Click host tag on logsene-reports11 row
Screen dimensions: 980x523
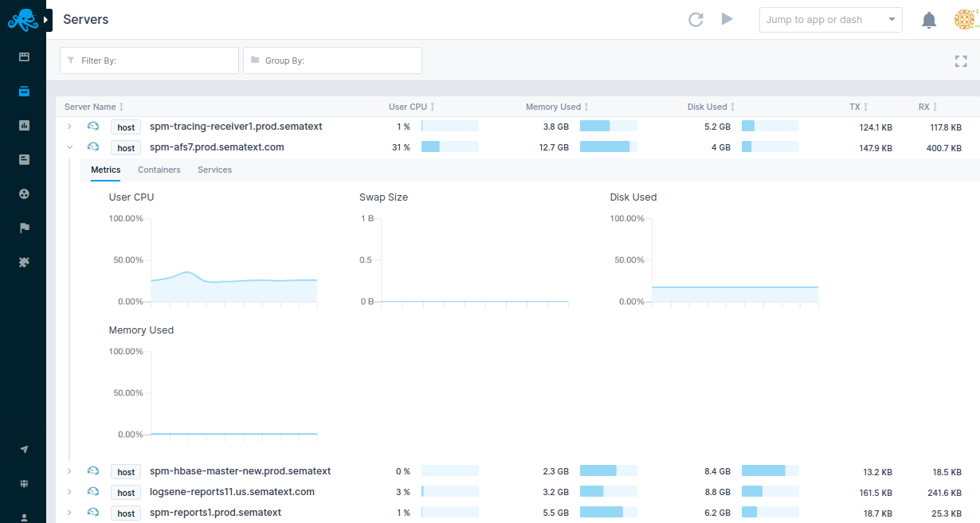(126, 493)
